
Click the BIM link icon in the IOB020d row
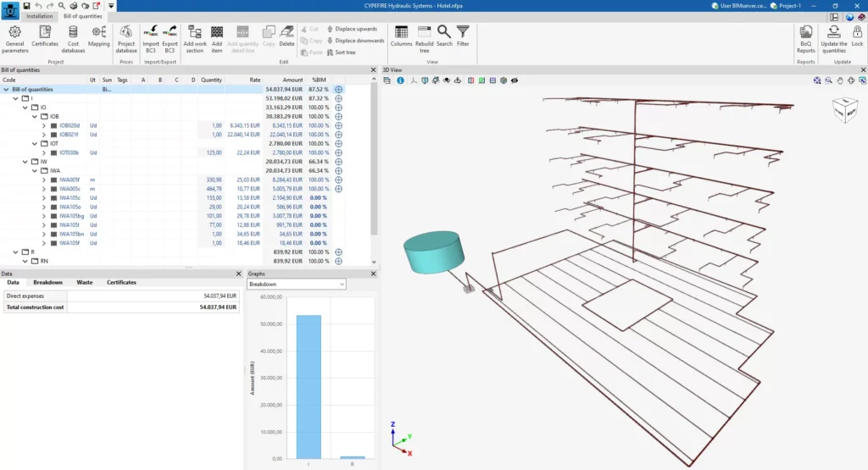coord(339,125)
